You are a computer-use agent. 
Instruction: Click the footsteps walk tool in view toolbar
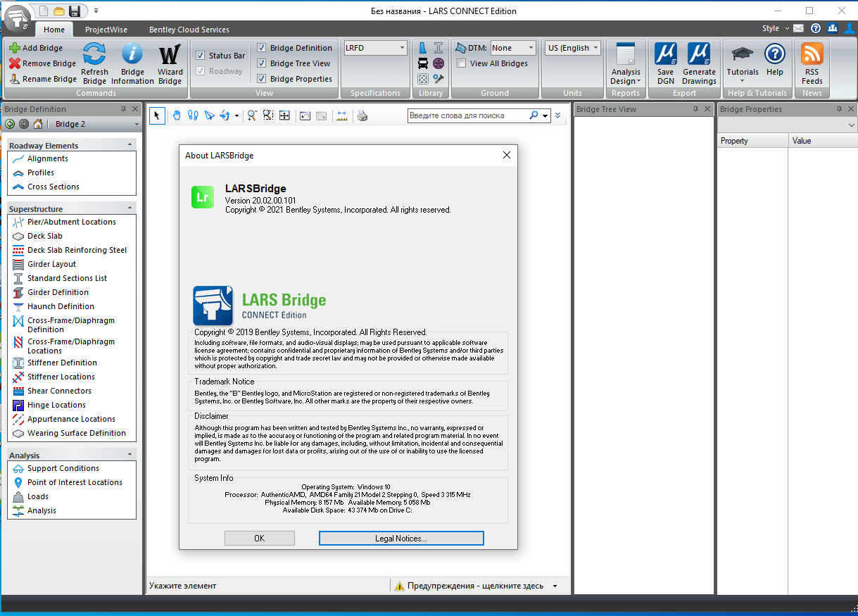click(193, 115)
